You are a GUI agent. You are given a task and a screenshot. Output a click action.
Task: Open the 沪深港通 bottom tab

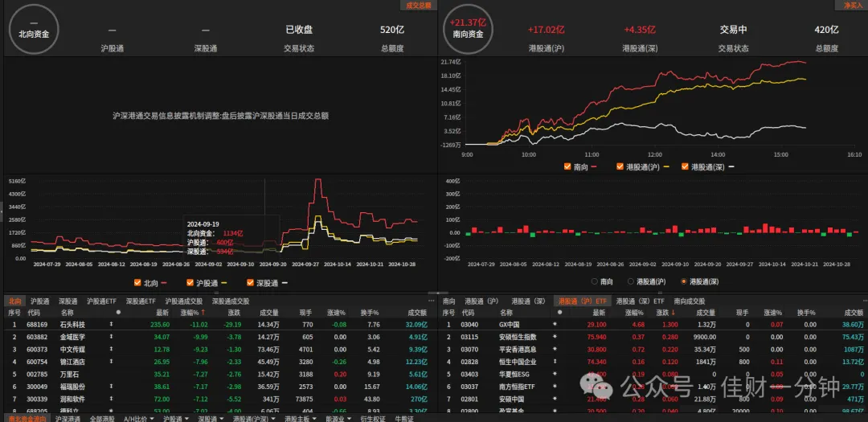(x=68, y=418)
